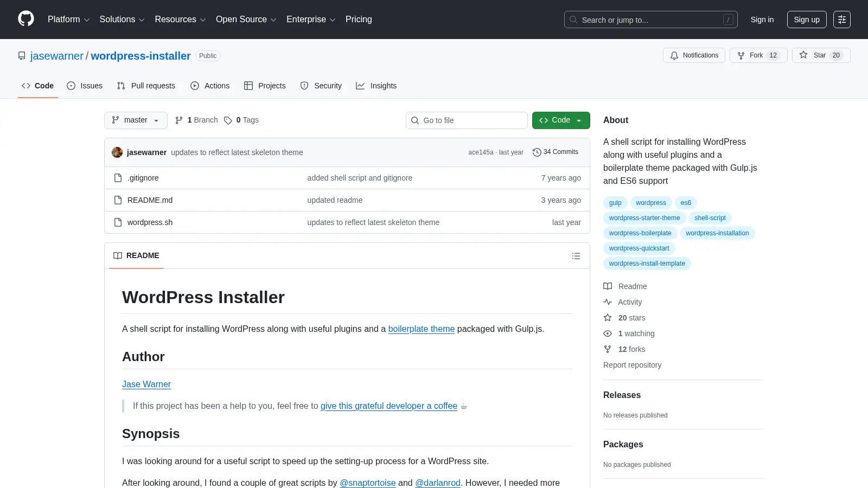Switch to the Issues tab
The image size is (868, 488).
click(x=85, y=86)
